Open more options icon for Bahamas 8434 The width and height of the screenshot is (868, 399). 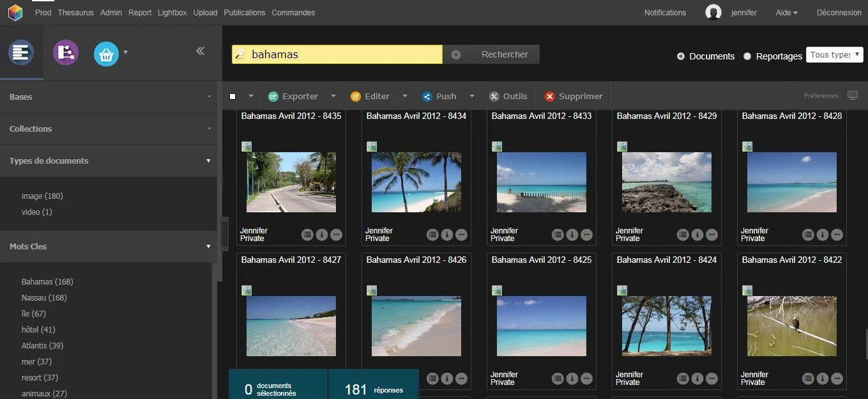click(461, 235)
